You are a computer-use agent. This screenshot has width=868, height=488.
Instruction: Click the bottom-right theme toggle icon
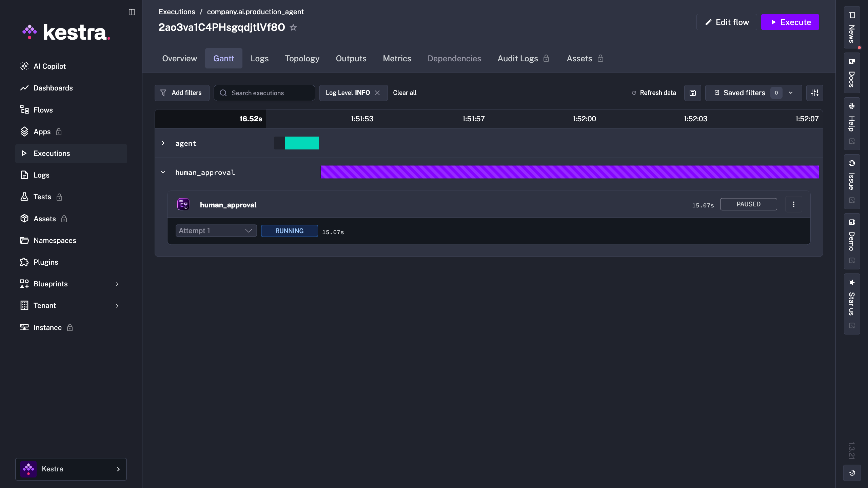tap(852, 473)
